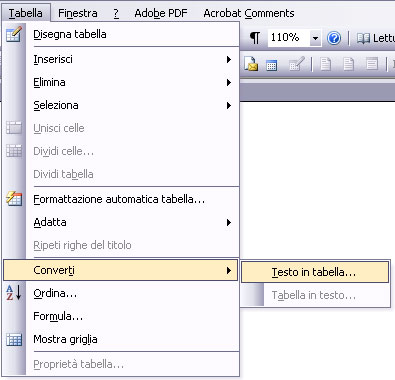The width and height of the screenshot is (395, 380).
Task: Click the Ordina A-Z sort icon
Action: tap(14, 293)
